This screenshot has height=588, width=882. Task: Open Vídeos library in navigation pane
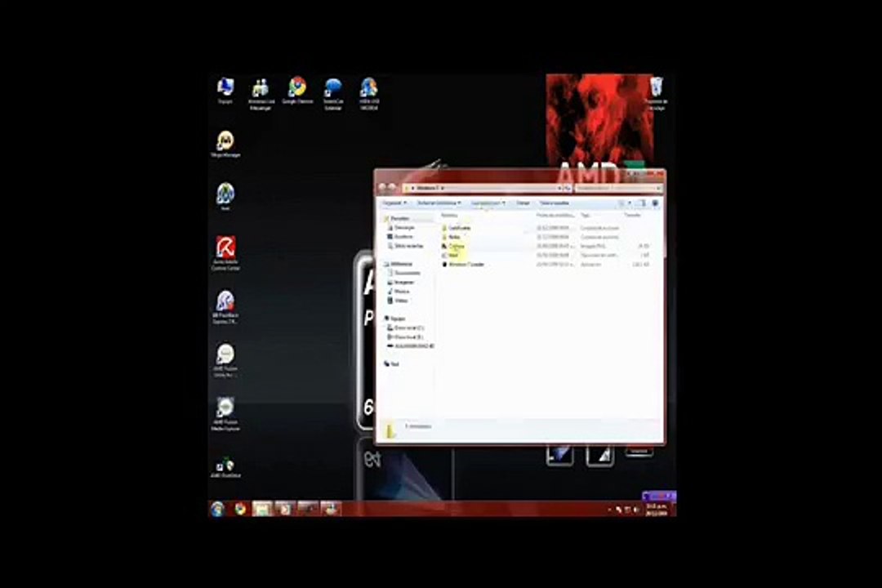[399, 301]
